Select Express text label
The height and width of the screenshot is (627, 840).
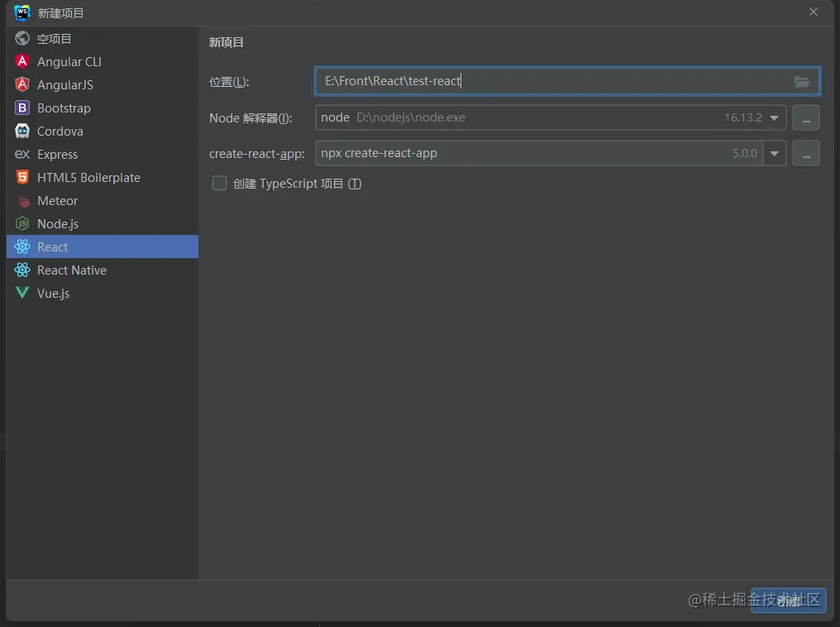[57, 155]
